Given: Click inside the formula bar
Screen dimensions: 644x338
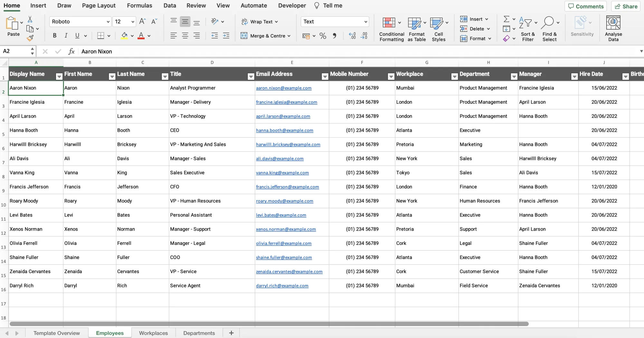Looking at the screenshot, I should pos(193,51).
